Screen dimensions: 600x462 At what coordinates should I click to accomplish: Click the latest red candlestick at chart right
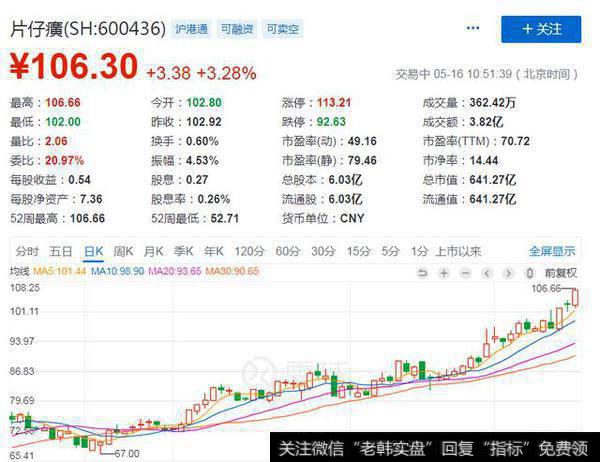(x=575, y=297)
